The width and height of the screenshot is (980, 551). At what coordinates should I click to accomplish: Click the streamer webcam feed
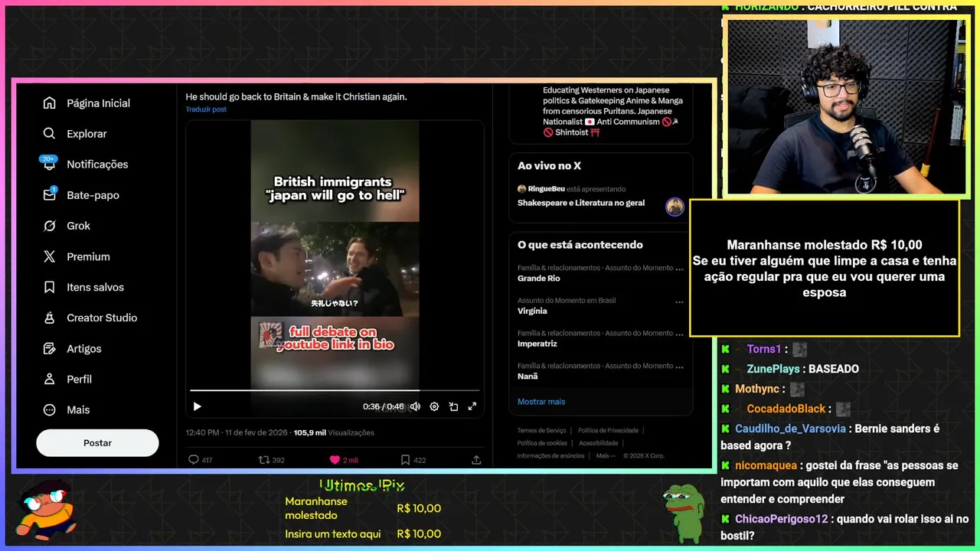pos(846,106)
